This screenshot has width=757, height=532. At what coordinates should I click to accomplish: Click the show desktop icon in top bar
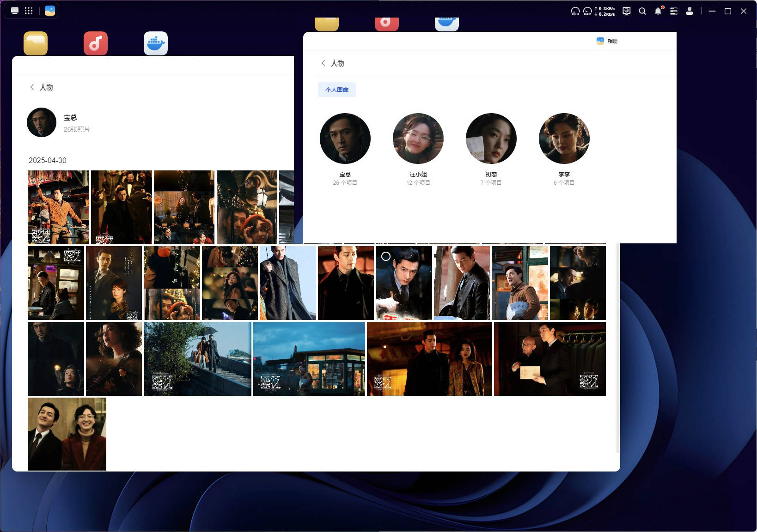15,11
